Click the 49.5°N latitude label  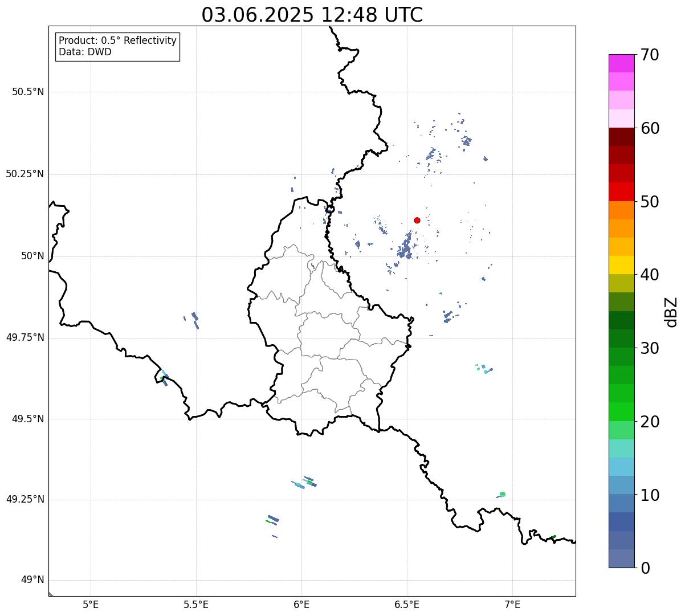click(28, 419)
